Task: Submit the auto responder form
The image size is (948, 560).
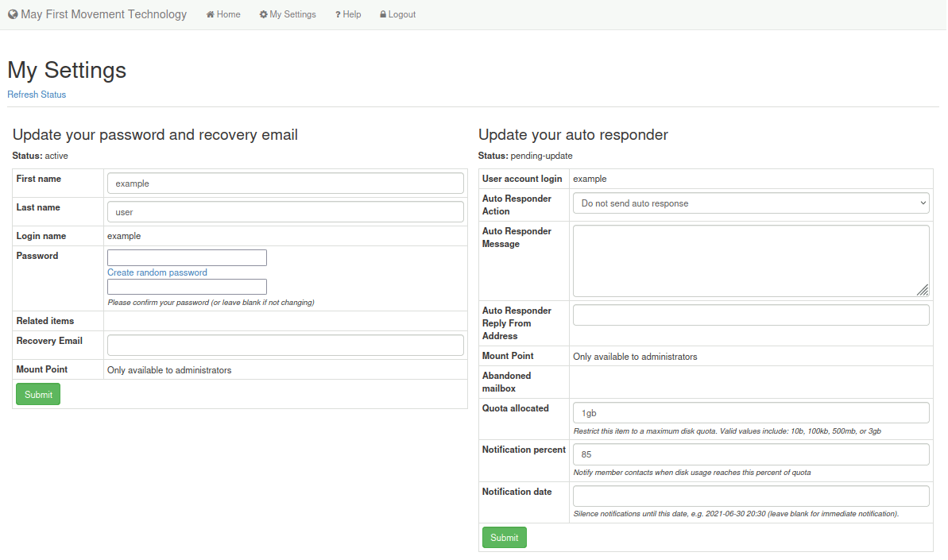Action: [x=505, y=538]
